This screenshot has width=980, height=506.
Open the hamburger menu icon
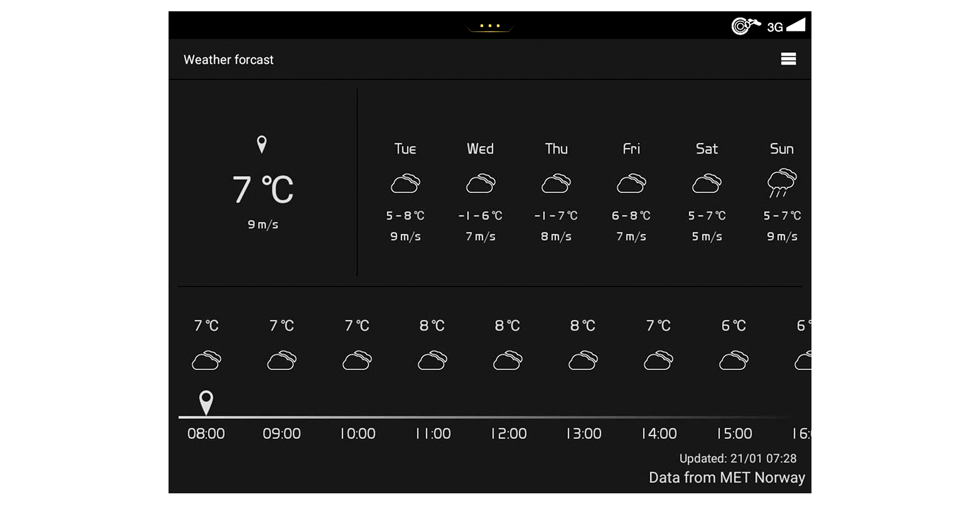(788, 59)
